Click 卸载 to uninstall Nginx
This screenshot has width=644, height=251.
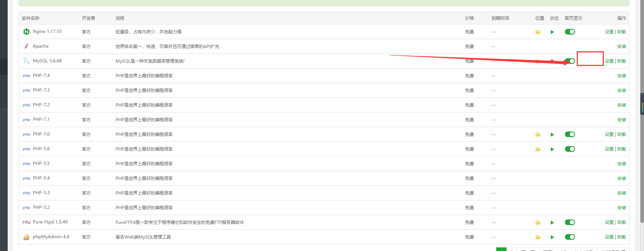(622, 32)
